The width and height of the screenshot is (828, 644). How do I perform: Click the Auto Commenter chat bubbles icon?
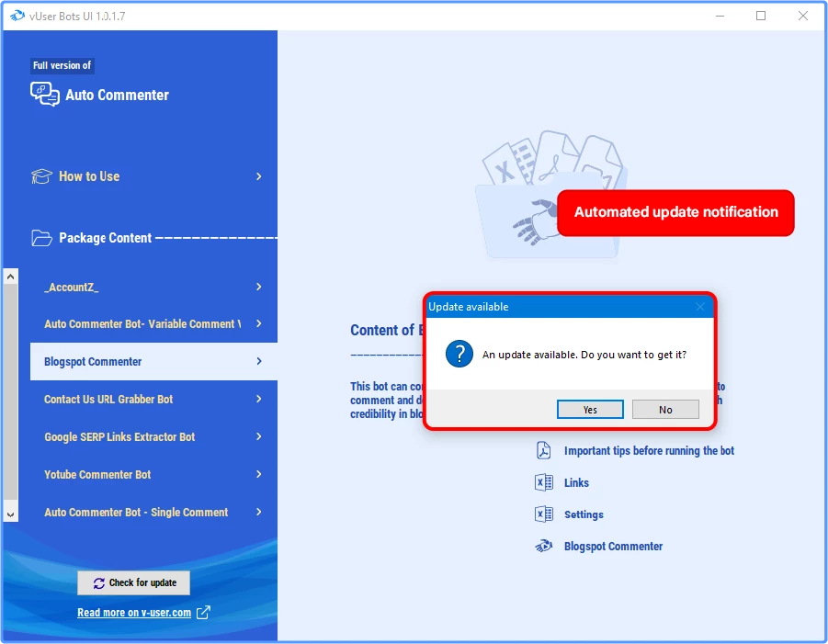click(x=45, y=95)
